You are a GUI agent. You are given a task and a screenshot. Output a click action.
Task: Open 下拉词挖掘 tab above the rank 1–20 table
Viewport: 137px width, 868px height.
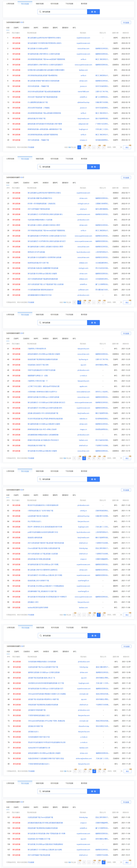[69, 4]
